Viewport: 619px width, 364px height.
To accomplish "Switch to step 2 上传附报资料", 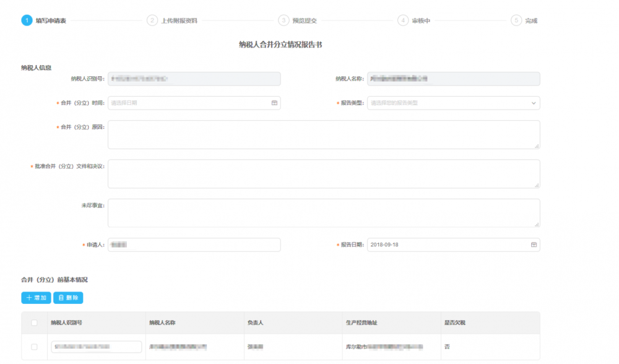I will click(154, 19).
